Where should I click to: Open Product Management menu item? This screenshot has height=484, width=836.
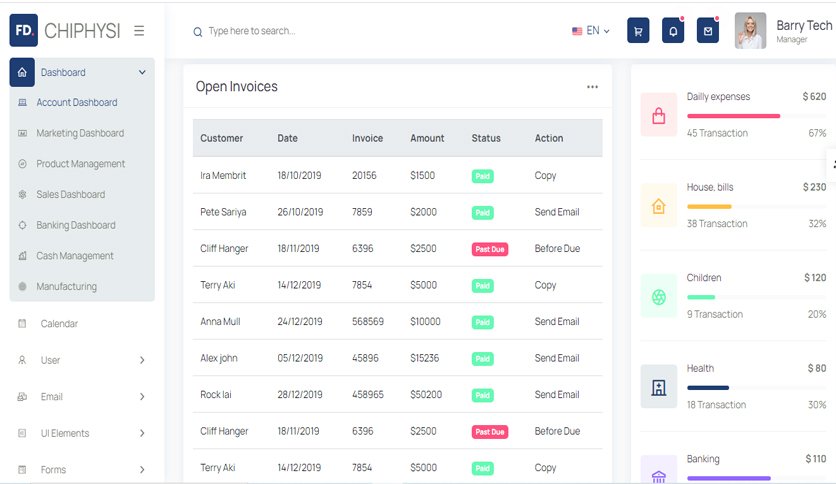[x=81, y=164]
